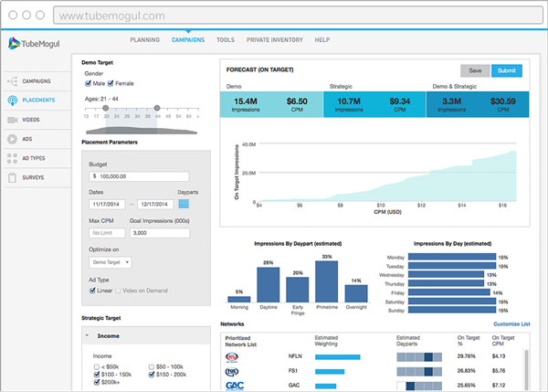
Task: Click the start date 11/17/2014 field
Action: 107,204
